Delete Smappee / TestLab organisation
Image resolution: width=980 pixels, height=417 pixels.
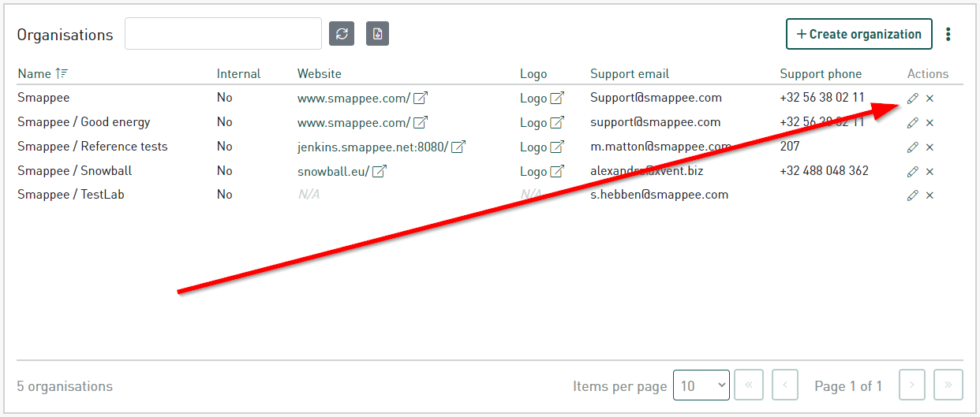coord(930,195)
